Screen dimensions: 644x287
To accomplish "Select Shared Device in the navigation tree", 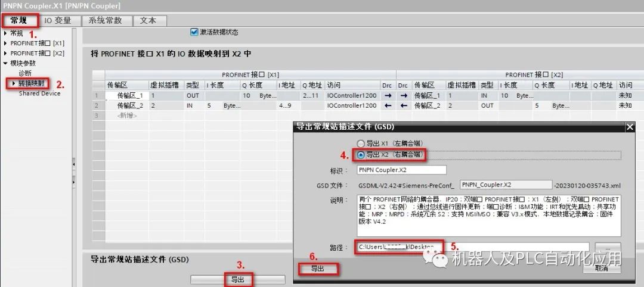I will [x=39, y=93].
